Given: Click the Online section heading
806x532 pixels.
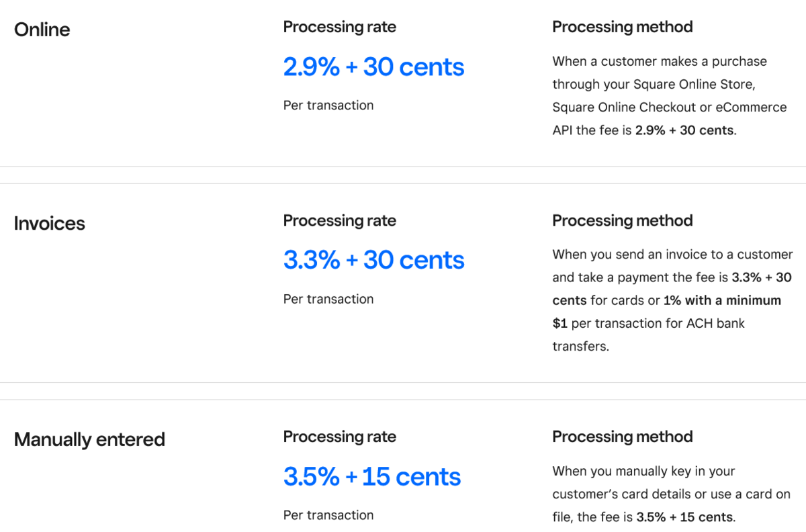Looking at the screenshot, I should [x=42, y=30].
